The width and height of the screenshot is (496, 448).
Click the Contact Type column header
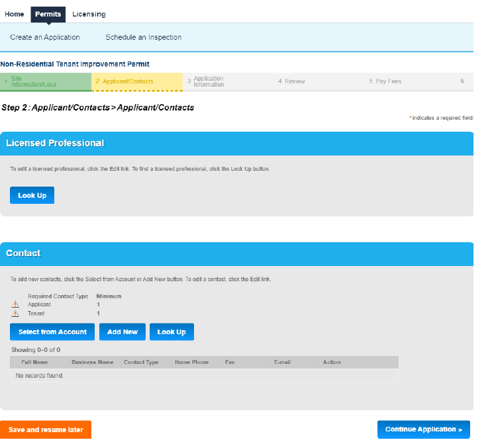pyautogui.click(x=141, y=362)
